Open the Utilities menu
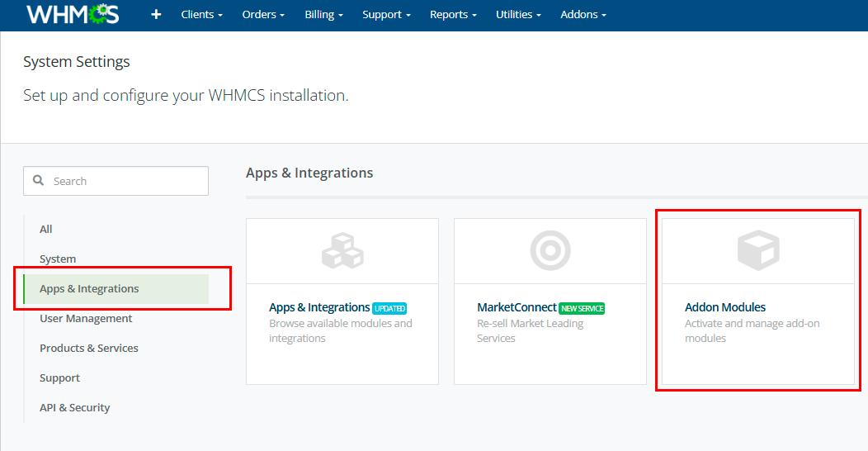 518,15
